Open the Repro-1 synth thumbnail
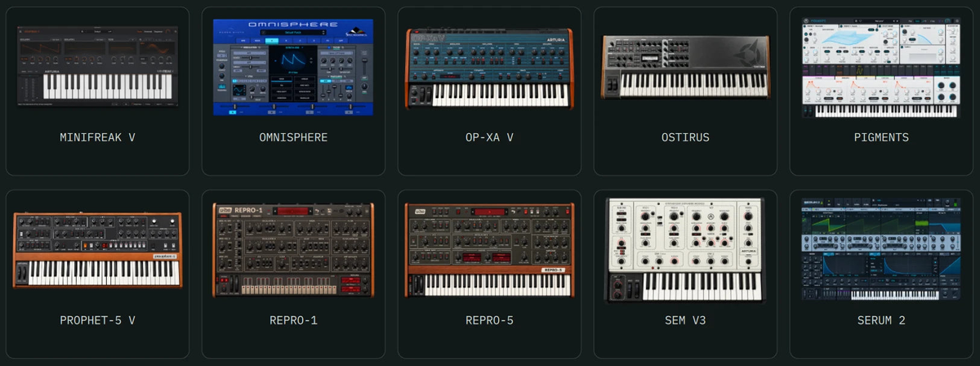 [x=293, y=250]
